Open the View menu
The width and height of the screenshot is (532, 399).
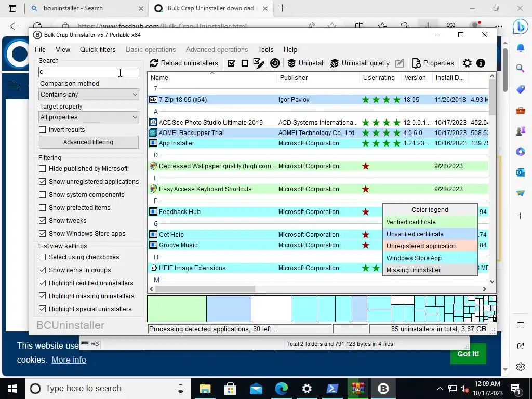pos(63,49)
